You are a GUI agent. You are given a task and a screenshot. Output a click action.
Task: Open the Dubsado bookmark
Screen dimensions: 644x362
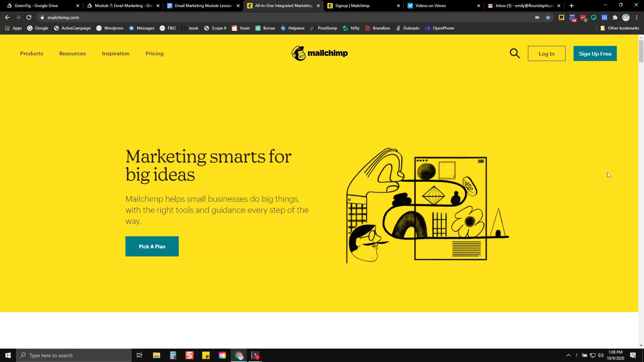coord(408,28)
